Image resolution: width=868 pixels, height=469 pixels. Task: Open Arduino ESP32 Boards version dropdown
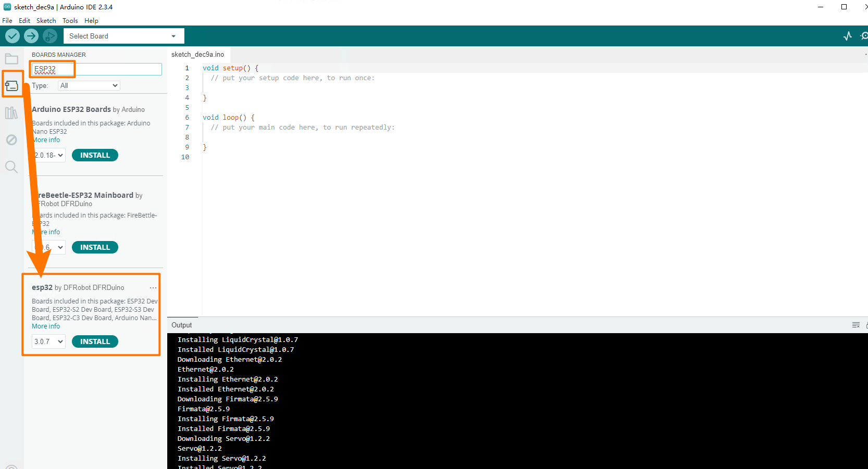click(49, 155)
